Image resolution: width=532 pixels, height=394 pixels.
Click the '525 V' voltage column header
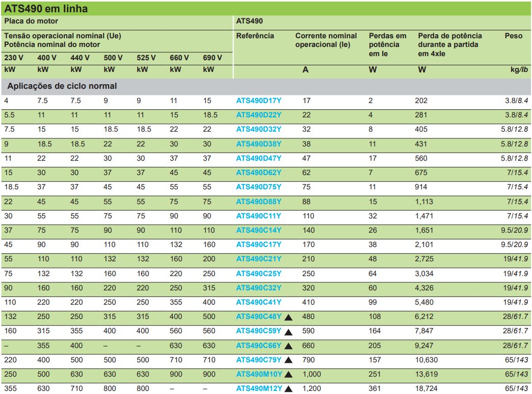pyautogui.click(x=146, y=58)
